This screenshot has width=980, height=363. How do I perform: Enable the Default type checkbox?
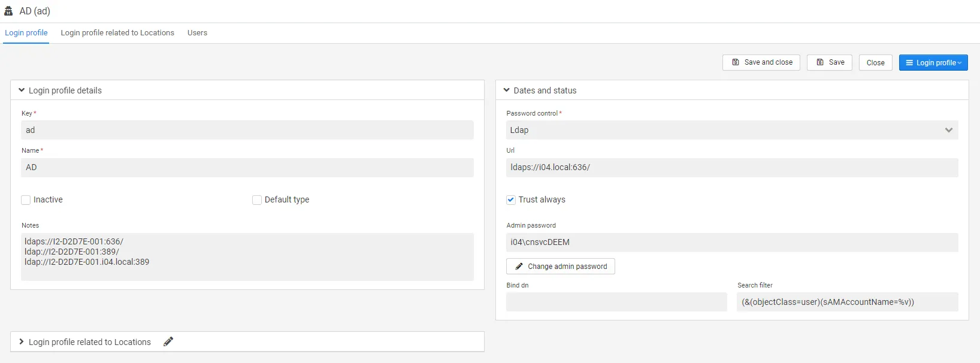pyautogui.click(x=257, y=200)
